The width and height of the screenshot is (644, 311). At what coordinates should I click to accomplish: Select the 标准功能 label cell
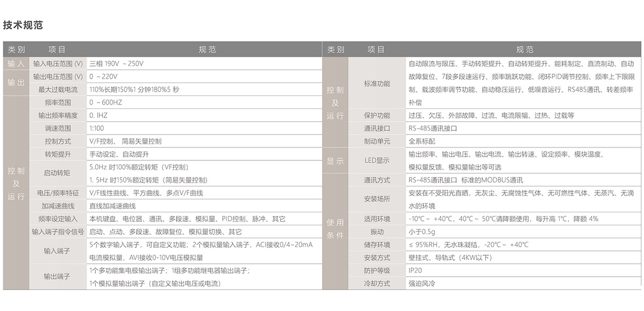click(x=377, y=83)
